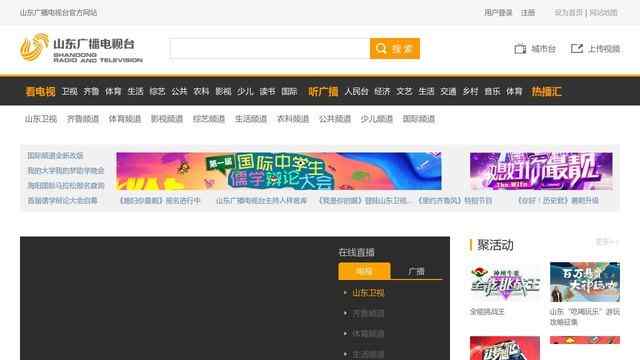Image resolution: width=640 pixels, height=360 pixels.
Task: Select 乡村 radio in the navigation bar
Action: tap(470, 91)
